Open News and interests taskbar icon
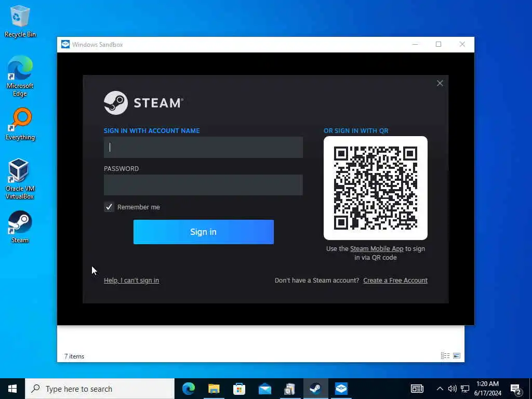 click(x=417, y=389)
